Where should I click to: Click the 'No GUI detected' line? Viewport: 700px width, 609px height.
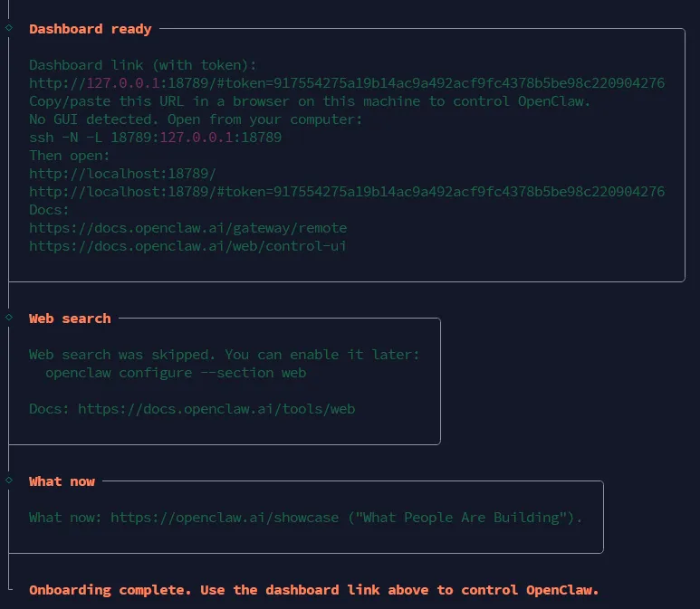(196, 119)
